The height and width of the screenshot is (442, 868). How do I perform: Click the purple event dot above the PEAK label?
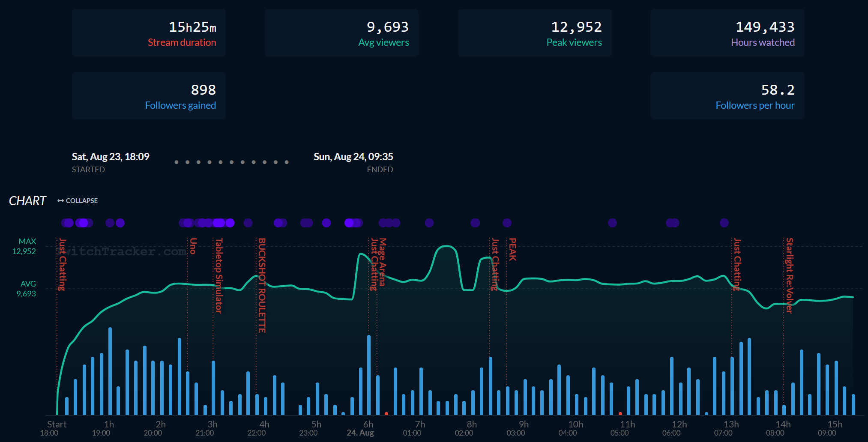(x=507, y=223)
